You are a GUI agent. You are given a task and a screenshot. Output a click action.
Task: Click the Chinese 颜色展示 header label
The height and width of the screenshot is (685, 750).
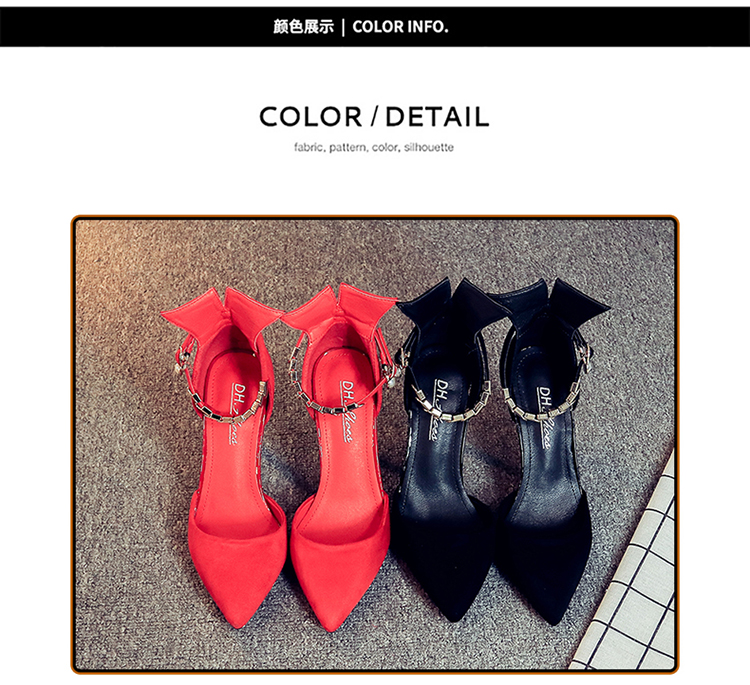303,27
